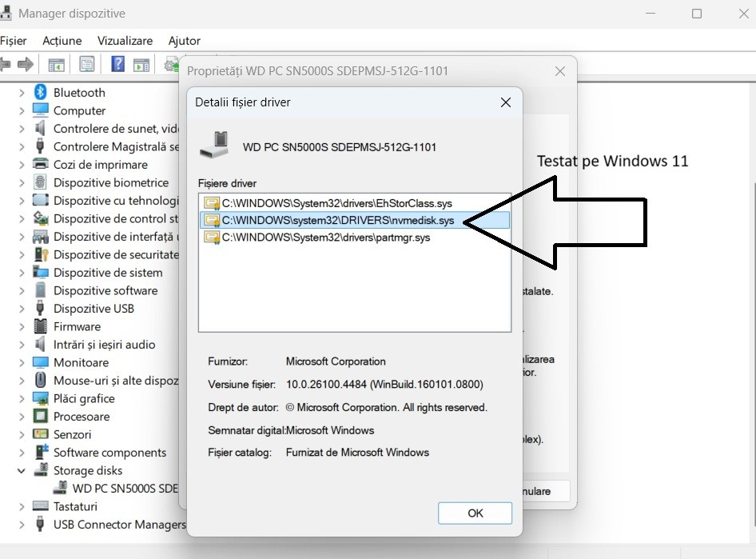This screenshot has width=756, height=559.
Task: Expand the Dispozitive software node
Action: [22, 290]
